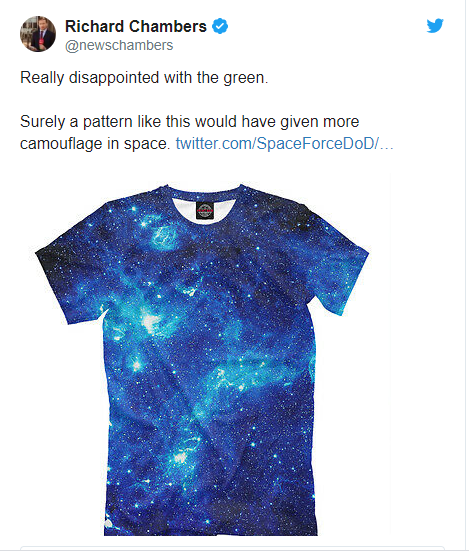The image size is (469, 554).
Task: Click the text 'Really disappointed with the green.'
Action: pos(144,78)
